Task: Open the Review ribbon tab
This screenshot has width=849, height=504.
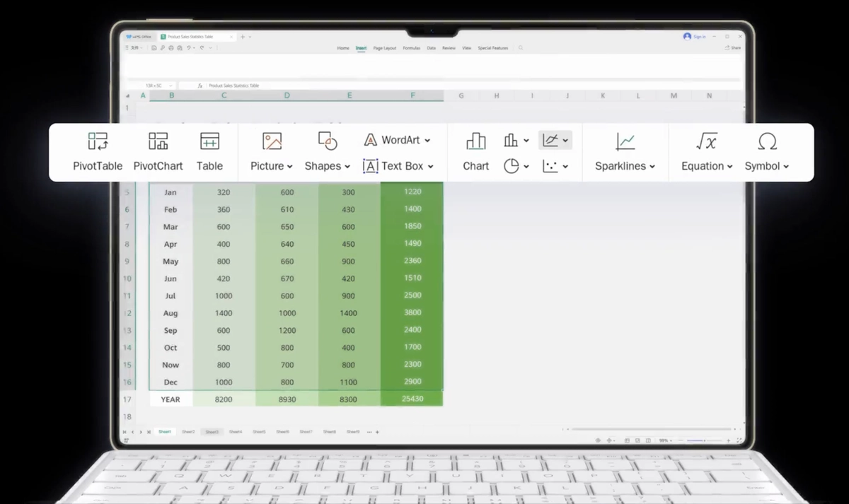Action: (449, 48)
